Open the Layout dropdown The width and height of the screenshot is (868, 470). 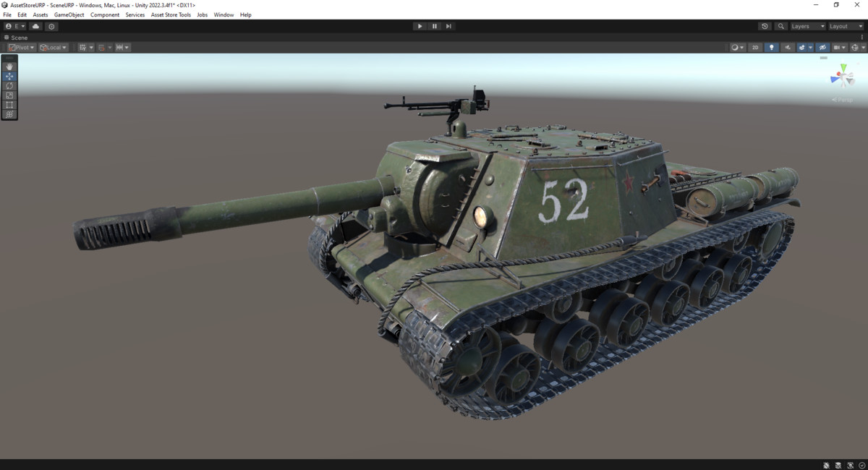tap(846, 26)
